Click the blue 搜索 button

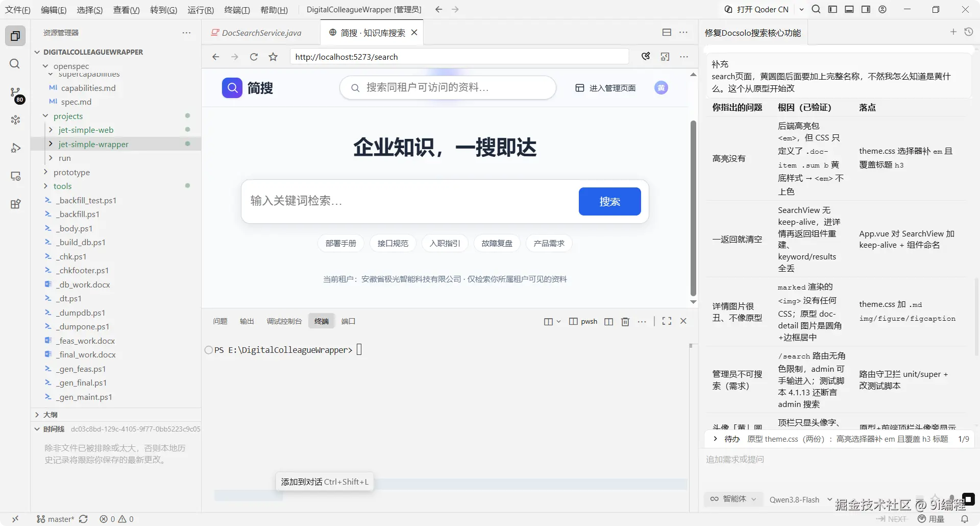[x=609, y=201]
